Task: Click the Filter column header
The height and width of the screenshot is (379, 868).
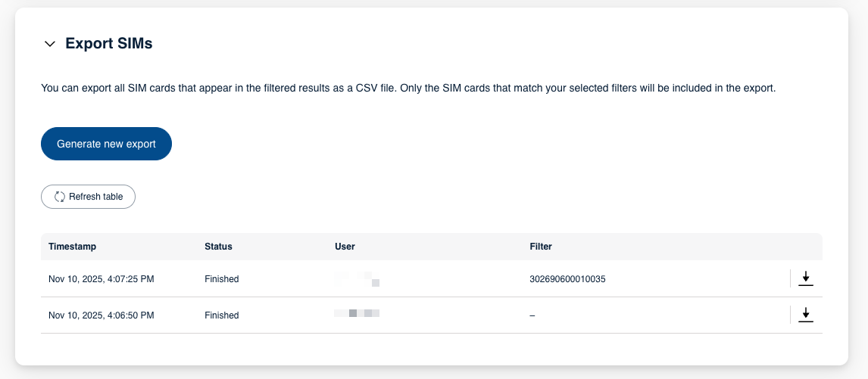Action: (541, 247)
